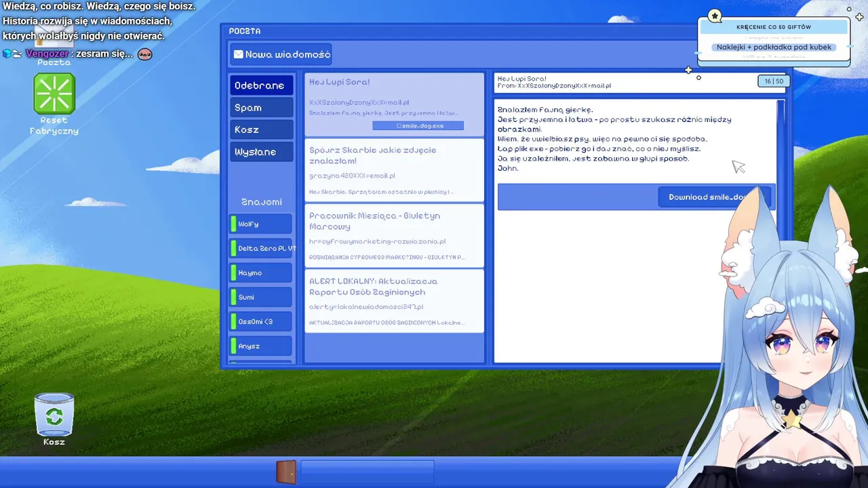The height and width of the screenshot is (488, 868).
Task: Select contact Delta Zero PL VT
Action: 261,248
